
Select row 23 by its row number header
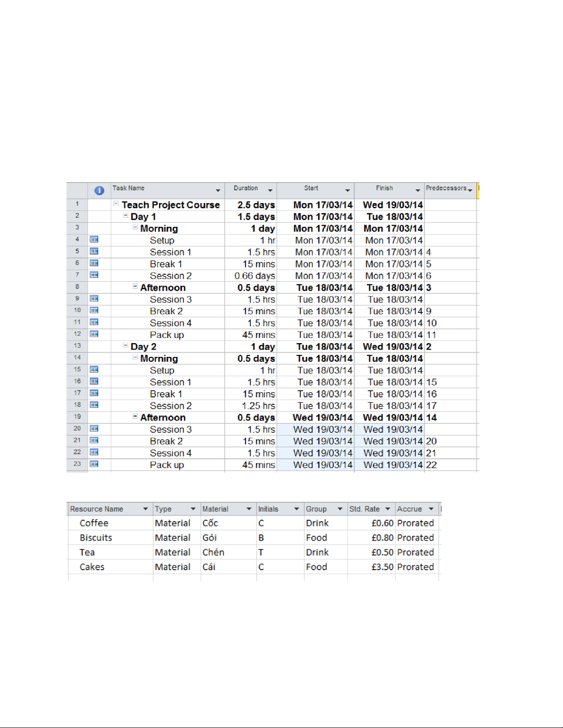click(77, 464)
